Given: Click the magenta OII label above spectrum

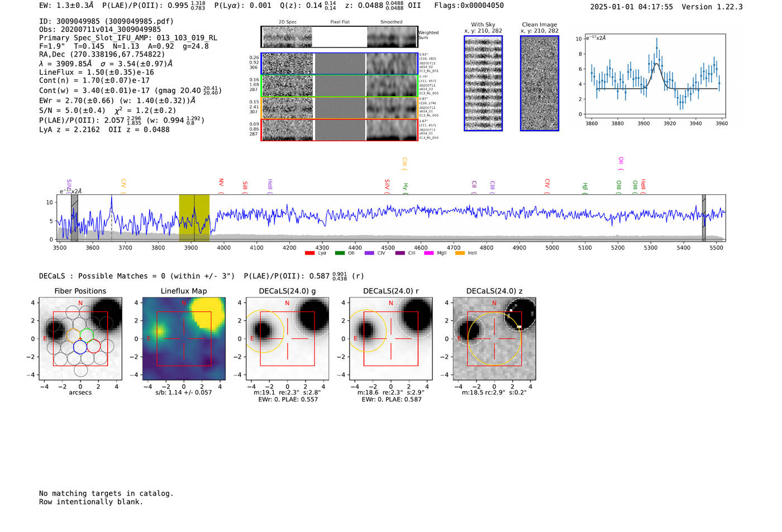Looking at the screenshot, I should [621, 164].
